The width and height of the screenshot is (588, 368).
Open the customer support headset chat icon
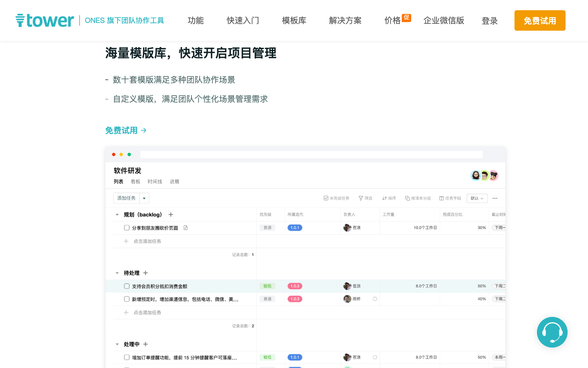click(552, 332)
